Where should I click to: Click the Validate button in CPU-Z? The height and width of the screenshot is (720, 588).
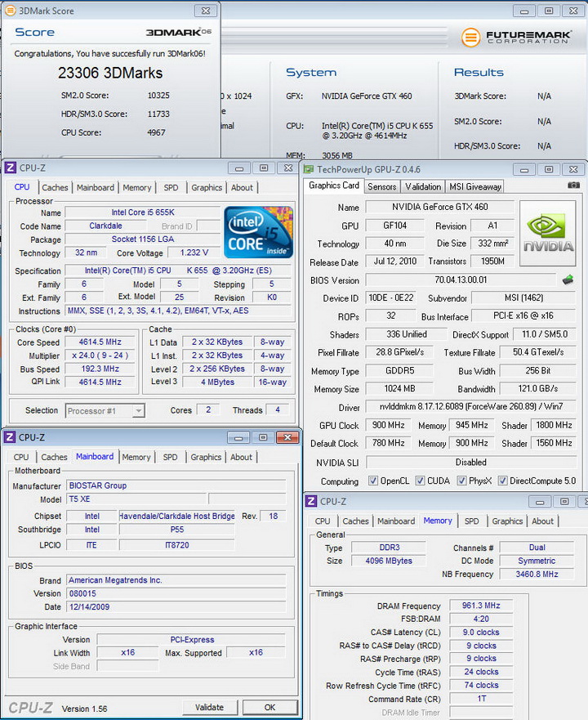pos(209,707)
